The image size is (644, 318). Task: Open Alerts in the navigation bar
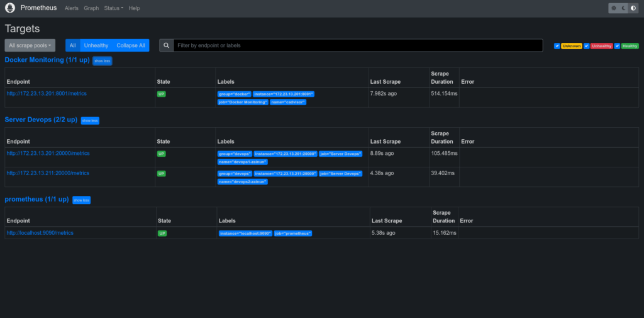tap(72, 8)
